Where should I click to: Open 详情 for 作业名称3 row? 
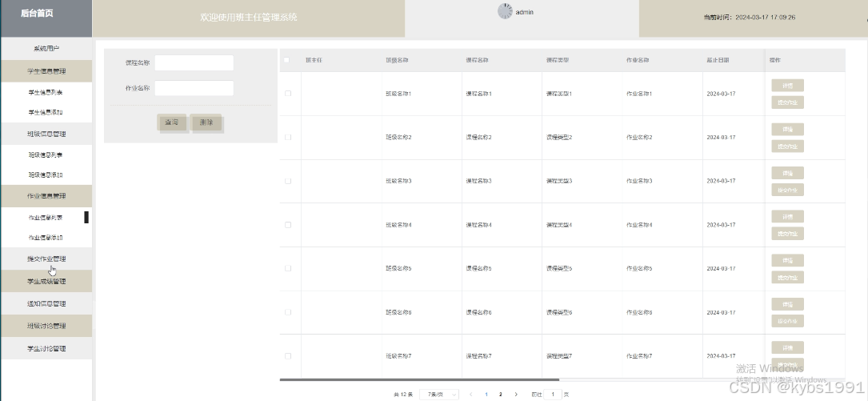pos(787,173)
